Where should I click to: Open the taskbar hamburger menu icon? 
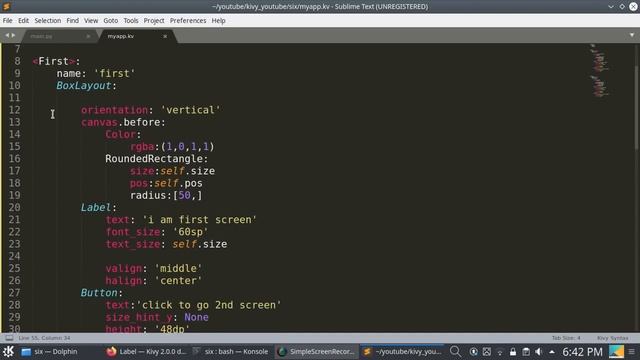click(631, 351)
